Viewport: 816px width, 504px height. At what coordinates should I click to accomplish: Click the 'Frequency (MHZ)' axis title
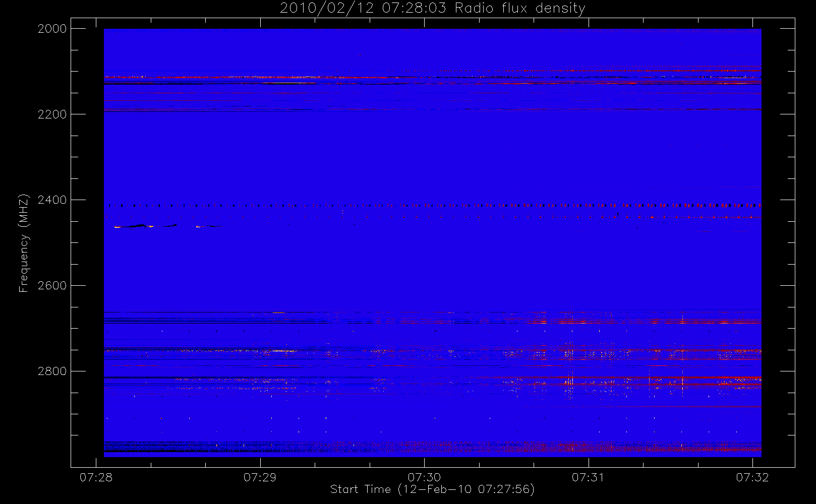(x=24, y=243)
